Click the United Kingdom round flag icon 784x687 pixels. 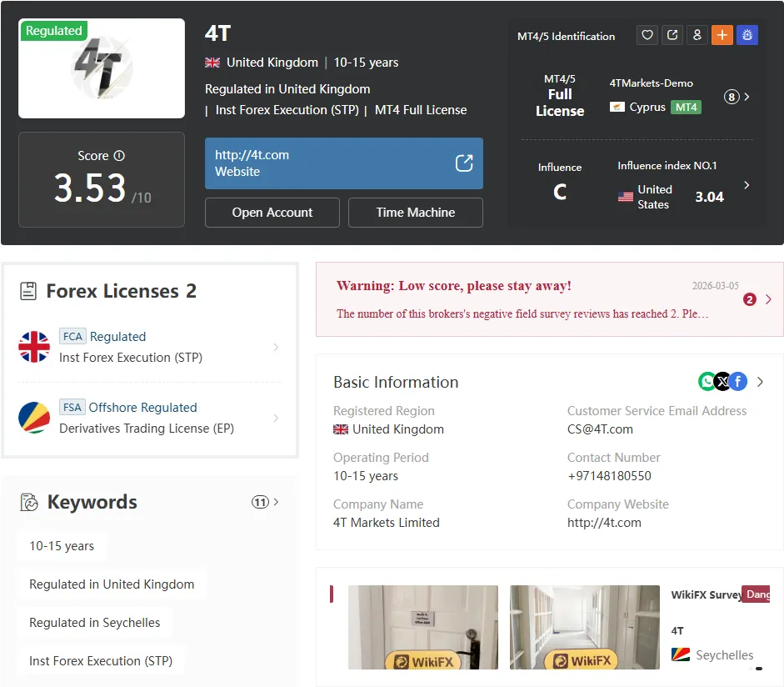pyautogui.click(x=34, y=347)
